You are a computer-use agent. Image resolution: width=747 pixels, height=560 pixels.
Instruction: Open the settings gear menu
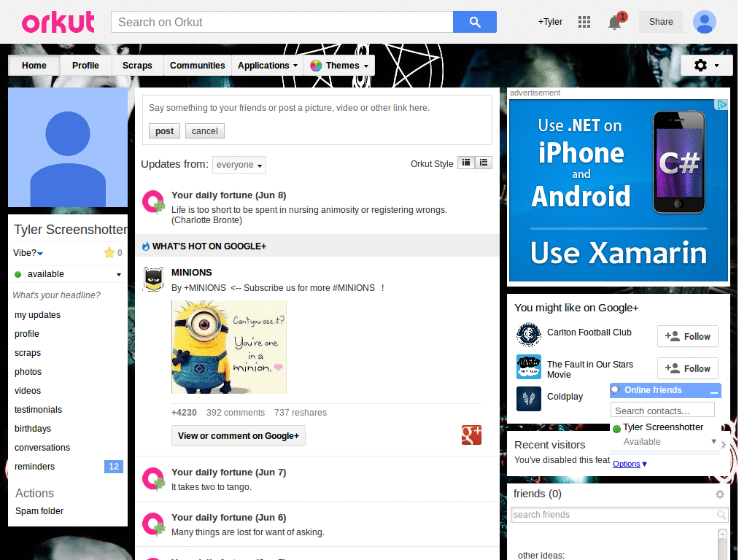point(706,65)
